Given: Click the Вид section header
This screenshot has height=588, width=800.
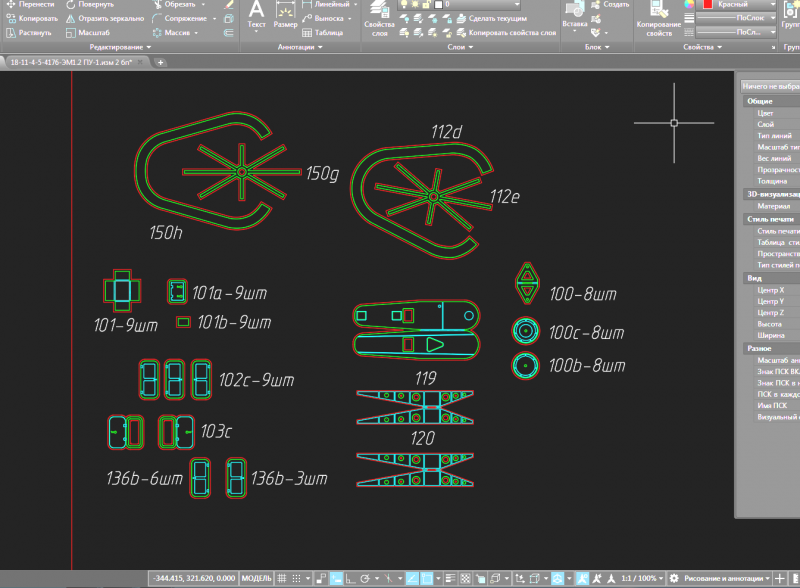Looking at the screenshot, I should (770, 278).
